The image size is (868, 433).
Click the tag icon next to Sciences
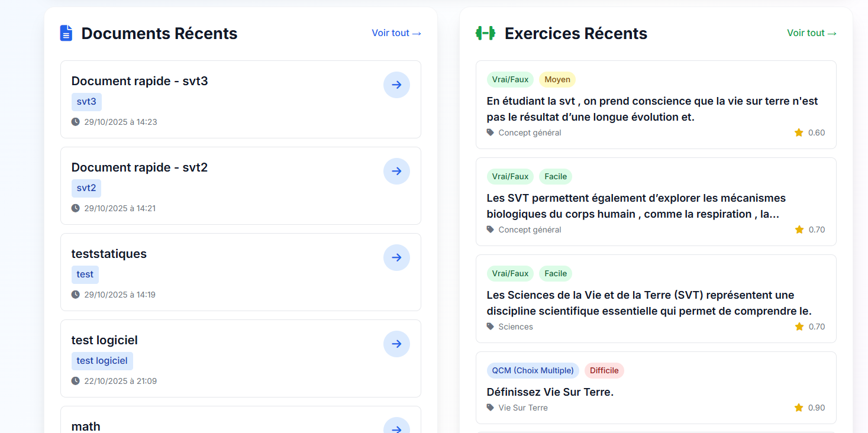[491, 327]
